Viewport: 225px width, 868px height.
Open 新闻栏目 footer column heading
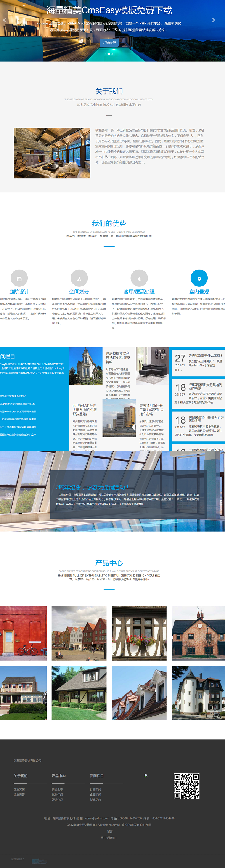click(x=97, y=776)
